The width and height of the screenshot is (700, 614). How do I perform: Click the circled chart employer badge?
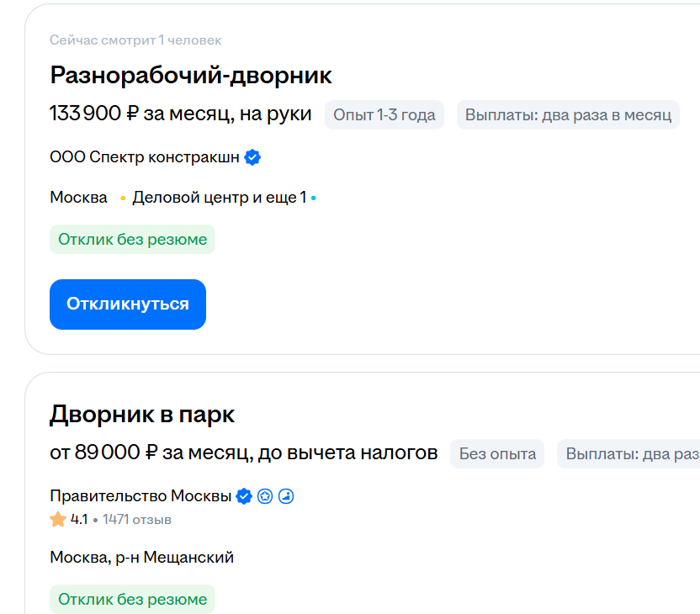coord(286,496)
